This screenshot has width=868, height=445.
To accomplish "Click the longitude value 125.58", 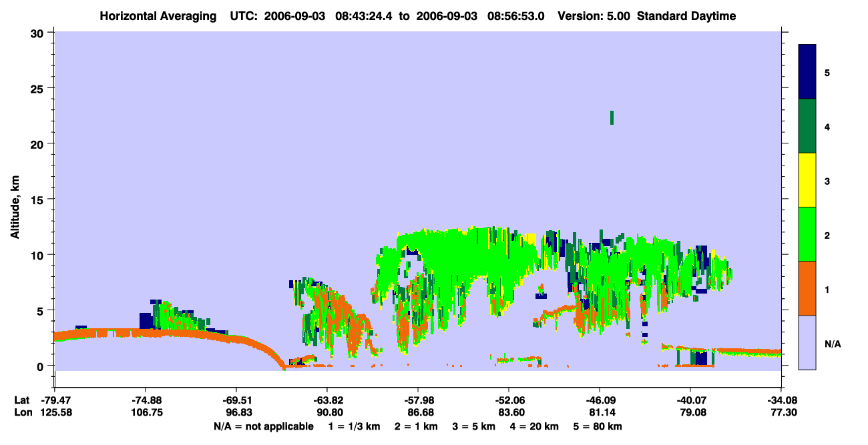I will coord(55,413).
